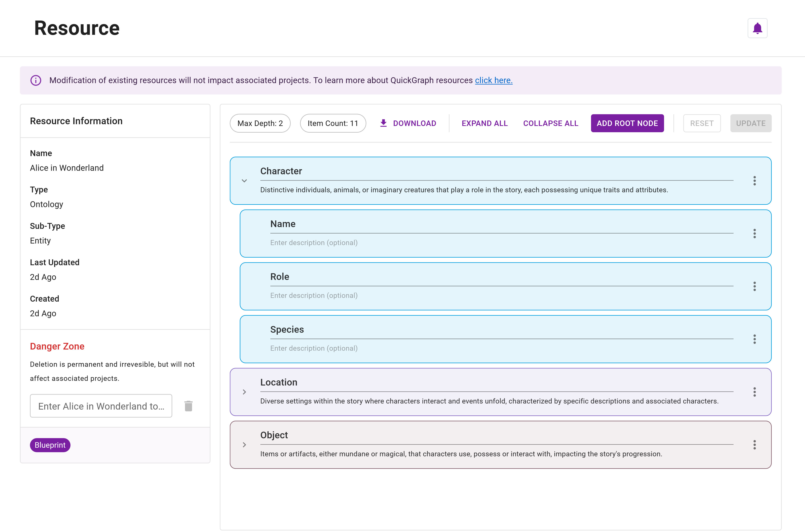This screenshot has width=805, height=532.
Task: Click the delete trash icon in Danger Zone
Action: click(x=189, y=406)
